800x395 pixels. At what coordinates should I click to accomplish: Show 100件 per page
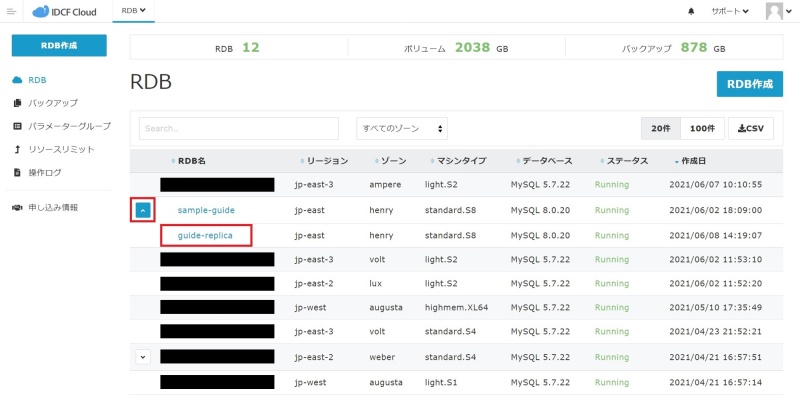703,129
